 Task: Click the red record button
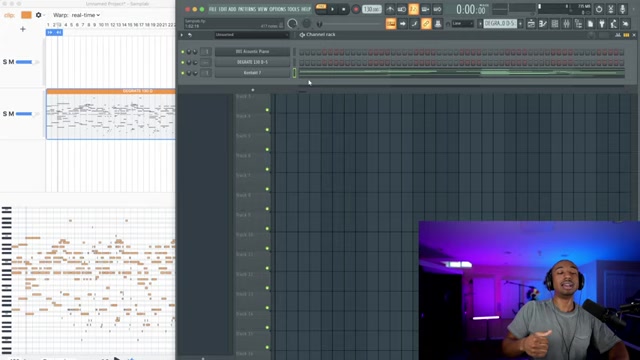coord(356,9)
